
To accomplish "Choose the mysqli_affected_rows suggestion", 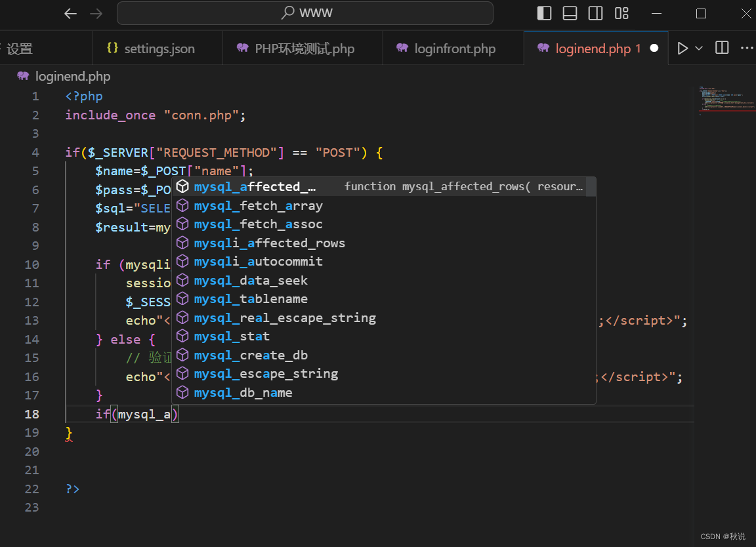I will (384, 243).
